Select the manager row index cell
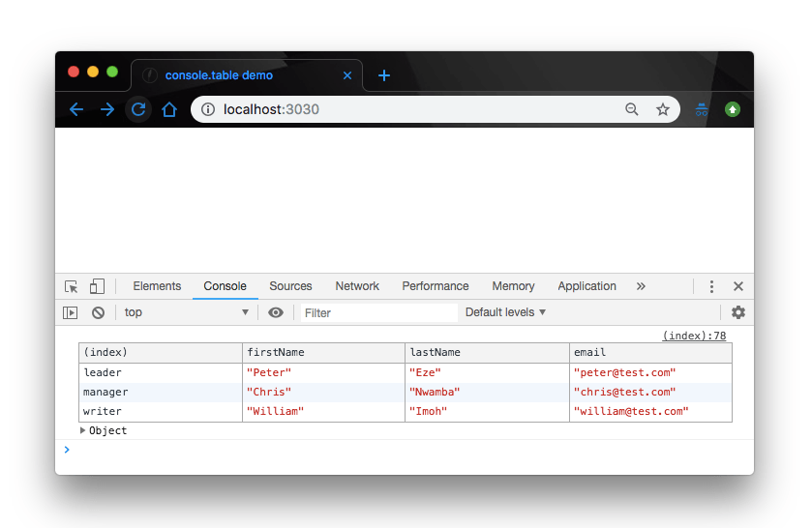Image resolution: width=812 pixels, height=528 pixels. click(x=161, y=393)
